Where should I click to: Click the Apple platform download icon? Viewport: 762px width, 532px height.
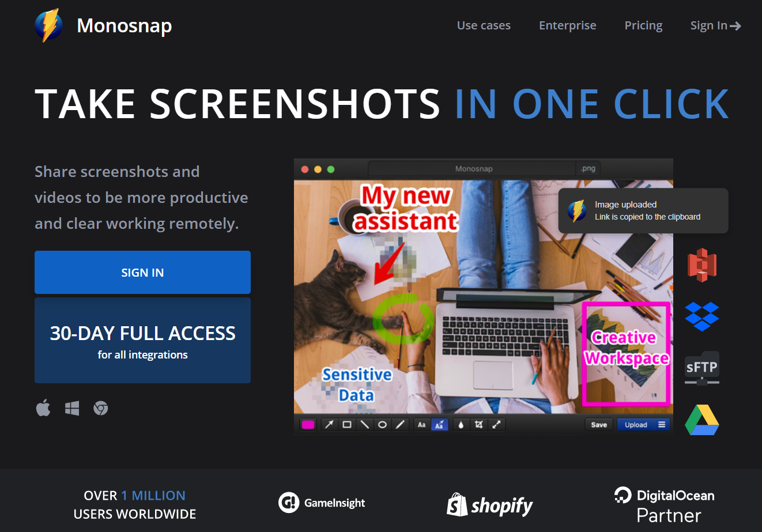click(43, 408)
